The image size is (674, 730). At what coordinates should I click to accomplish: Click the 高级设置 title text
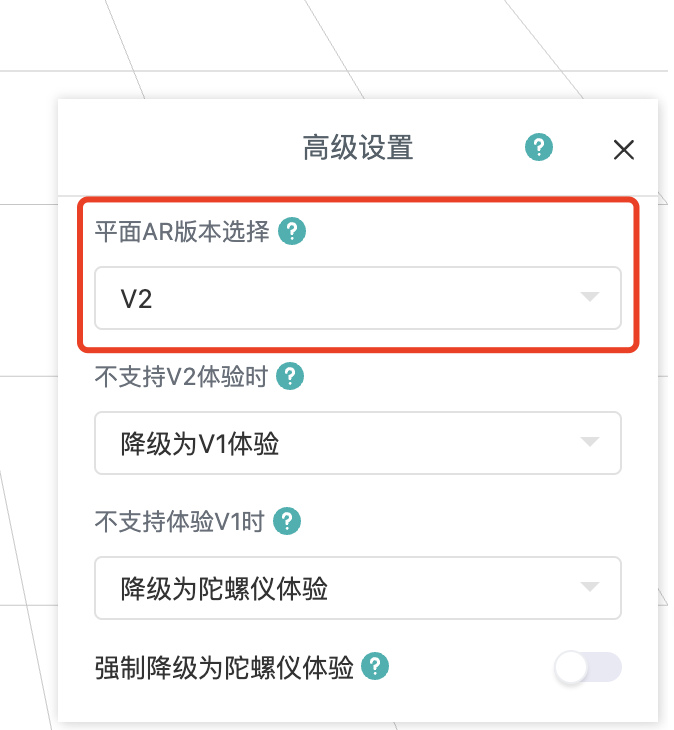coord(358,149)
